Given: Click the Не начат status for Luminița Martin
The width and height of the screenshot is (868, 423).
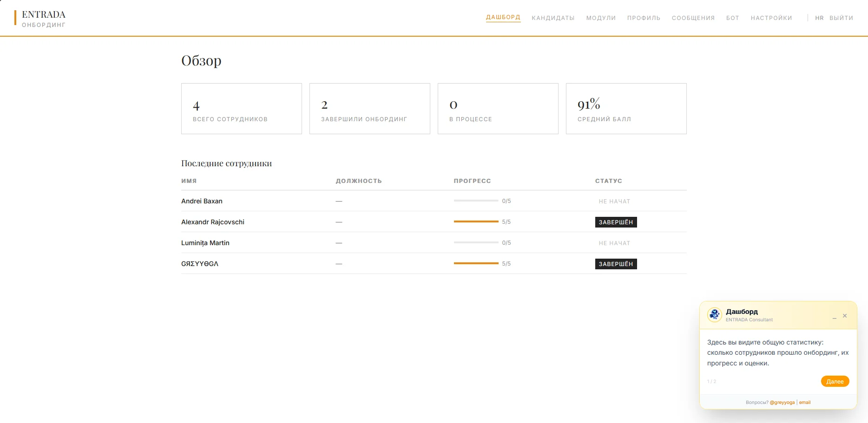Looking at the screenshot, I should pyautogui.click(x=614, y=243).
